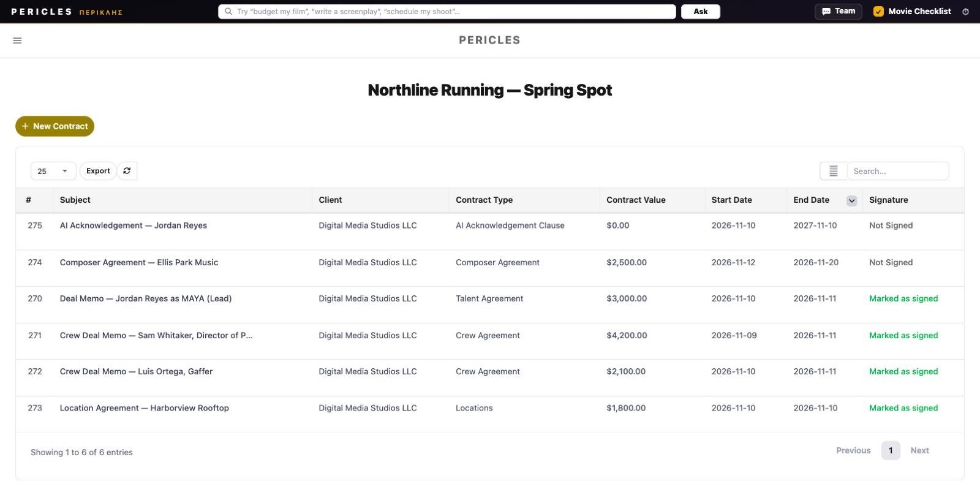Click the Locations contract type cell
The image size is (980, 484).
474,408
